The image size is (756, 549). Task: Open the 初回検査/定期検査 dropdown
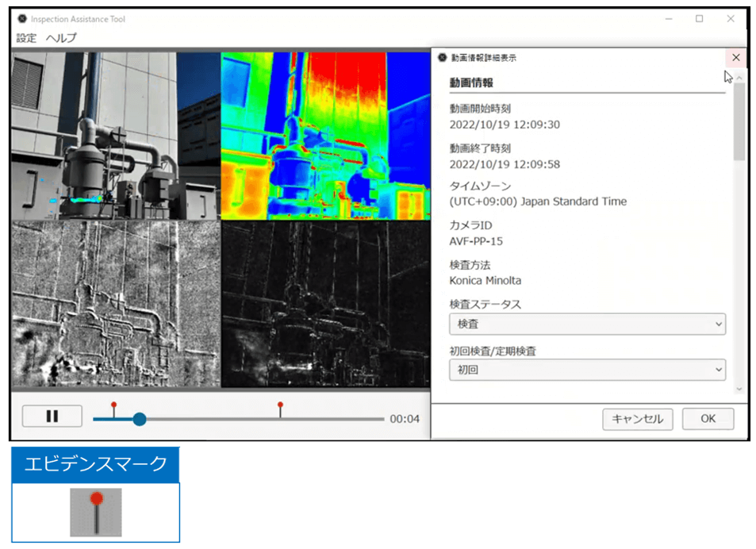(587, 370)
